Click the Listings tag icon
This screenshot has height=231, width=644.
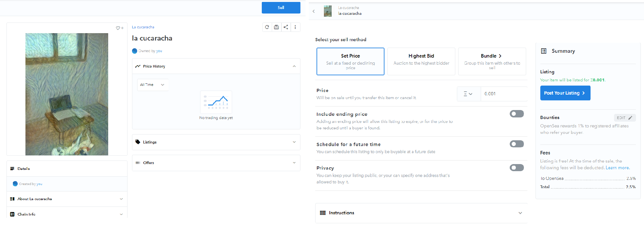click(x=138, y=142)
